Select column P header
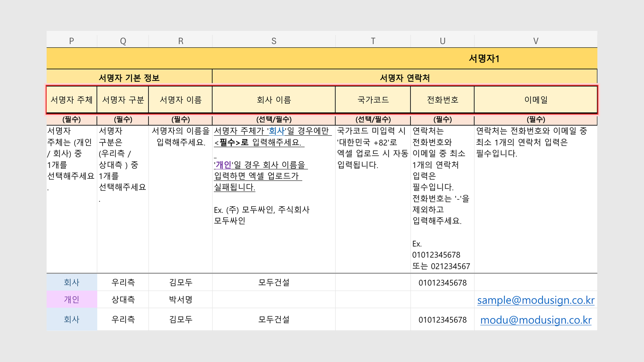The width and height of the screenshot is (644, 362). [71, 41]
